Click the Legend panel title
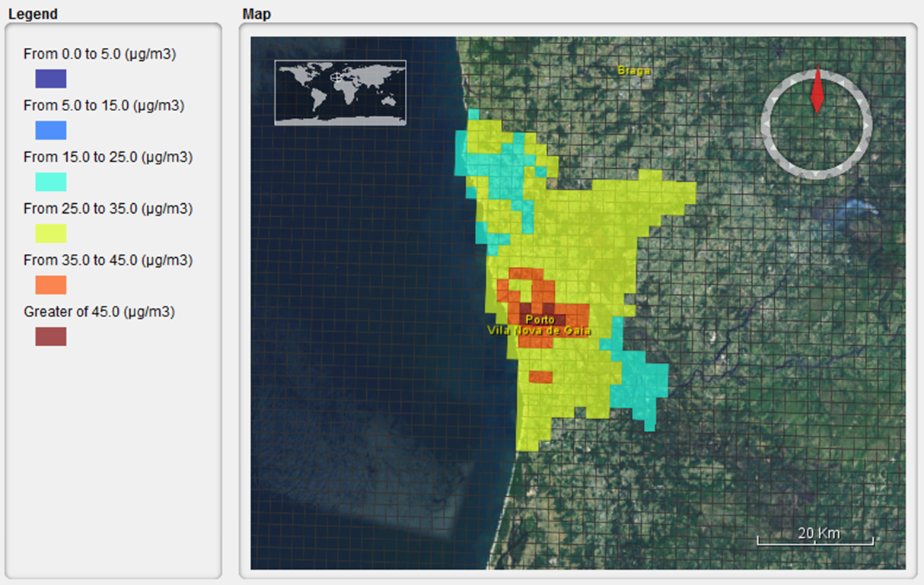The width and height of the screenshot is (924, 585). 33,14
